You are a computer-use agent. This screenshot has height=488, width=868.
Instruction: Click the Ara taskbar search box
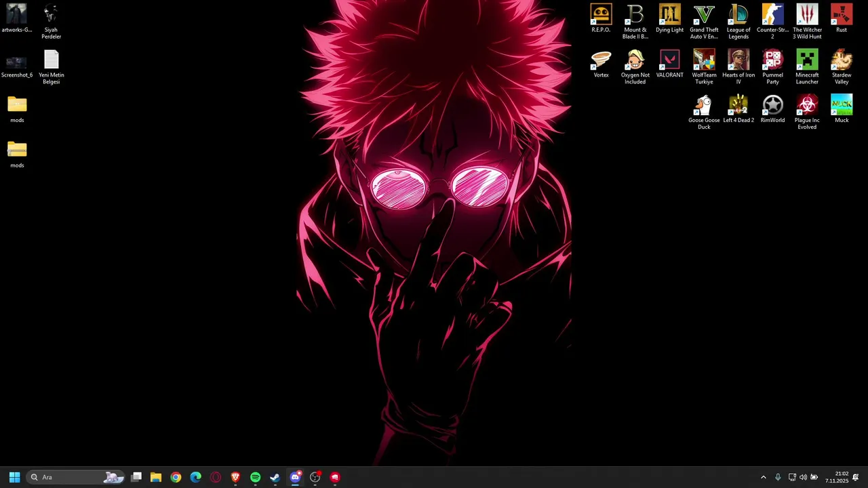tap(76, 477)
